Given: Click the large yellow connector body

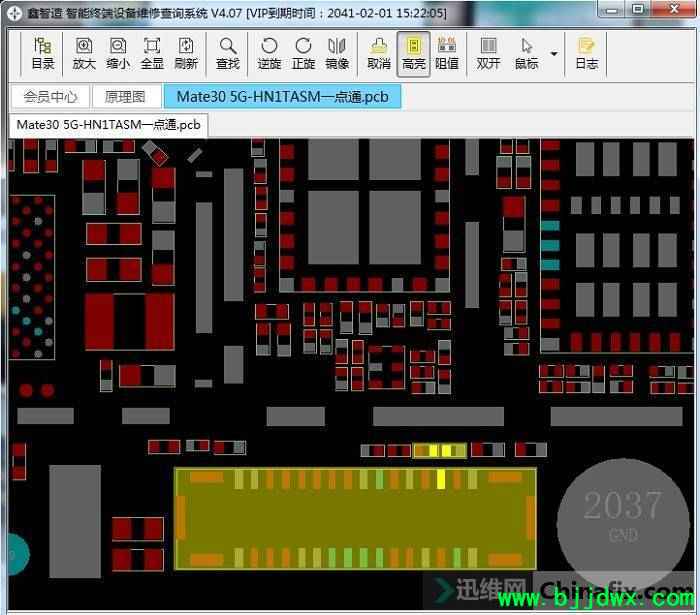Looking at the screenshot, I should coord(355,519).
